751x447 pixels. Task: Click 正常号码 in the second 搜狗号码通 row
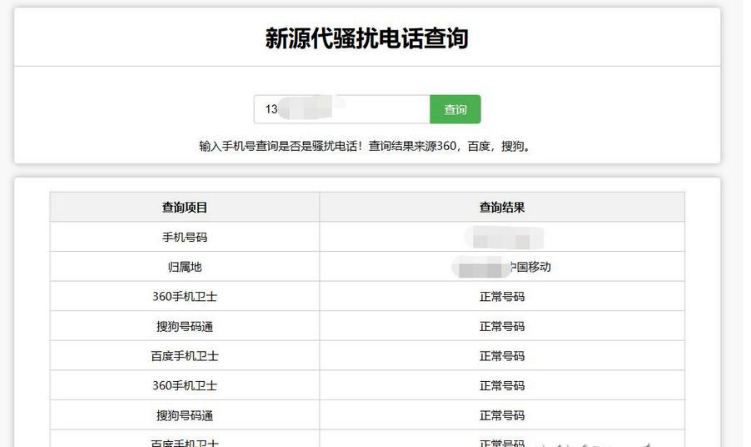pos(502,415)
